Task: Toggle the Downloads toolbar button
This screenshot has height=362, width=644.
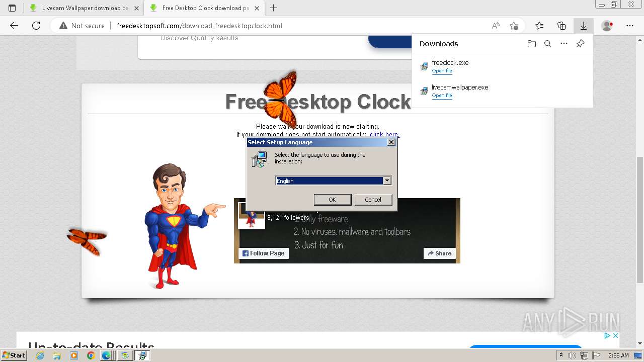Action: (x=584, y=26)
